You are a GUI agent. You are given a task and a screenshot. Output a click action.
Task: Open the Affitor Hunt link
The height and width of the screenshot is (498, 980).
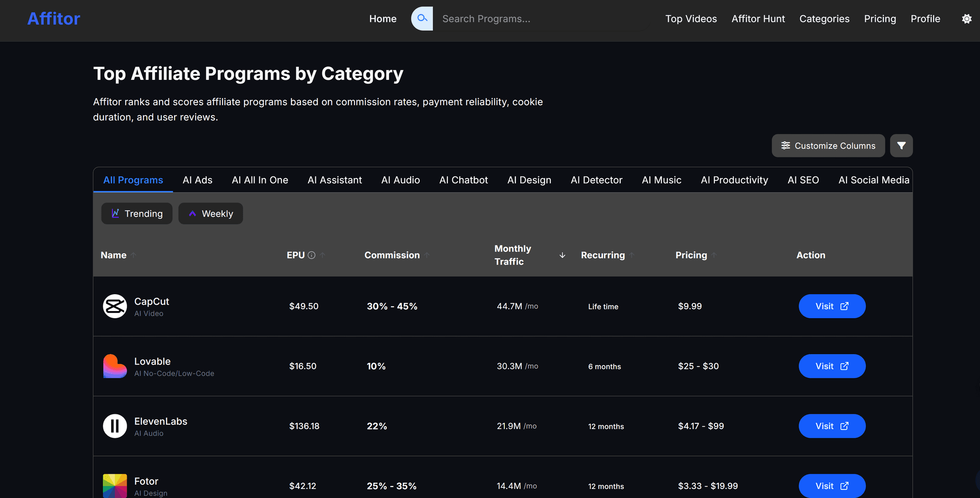click(758, 19)
